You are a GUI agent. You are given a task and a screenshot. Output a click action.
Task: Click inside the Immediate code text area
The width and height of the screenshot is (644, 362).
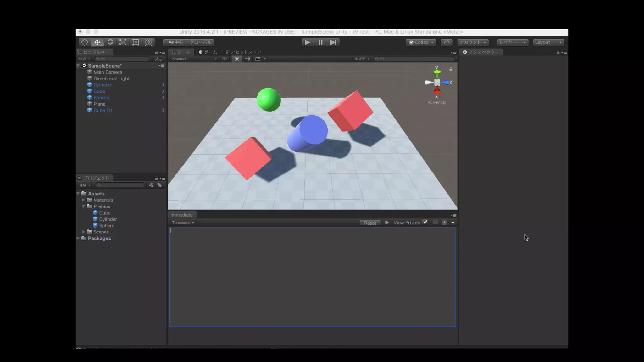[x=312, y=277]
